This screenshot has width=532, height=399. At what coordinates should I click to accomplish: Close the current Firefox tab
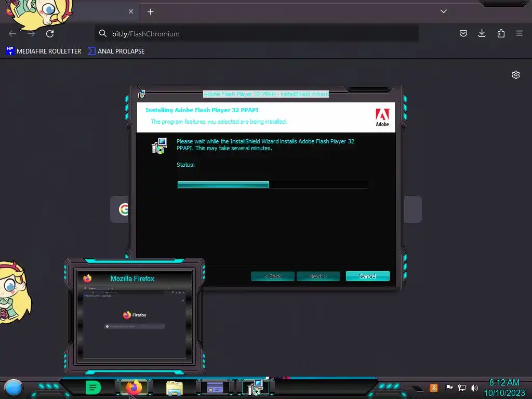point(131,11)
